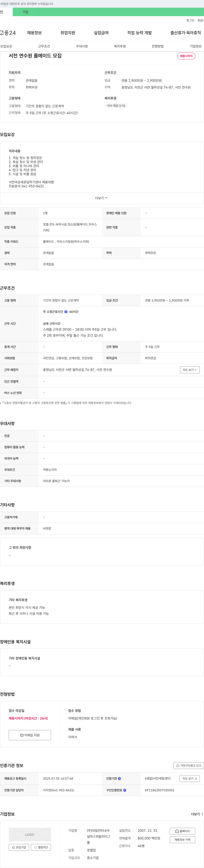Click the help icon next to 구인인증번호 label
The height and width of the screenshot is (868, 204).
click(x=125, y=790)
